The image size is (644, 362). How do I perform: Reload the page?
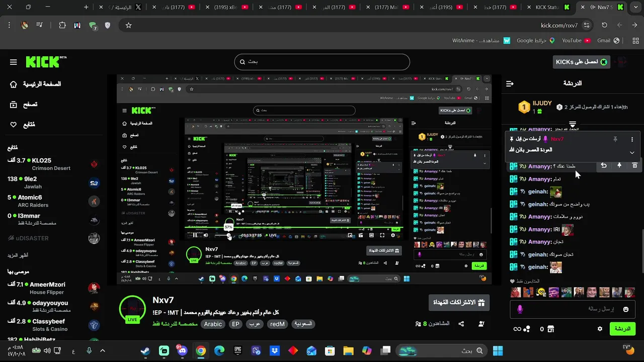pyautogui.click(x=604, y=25)
